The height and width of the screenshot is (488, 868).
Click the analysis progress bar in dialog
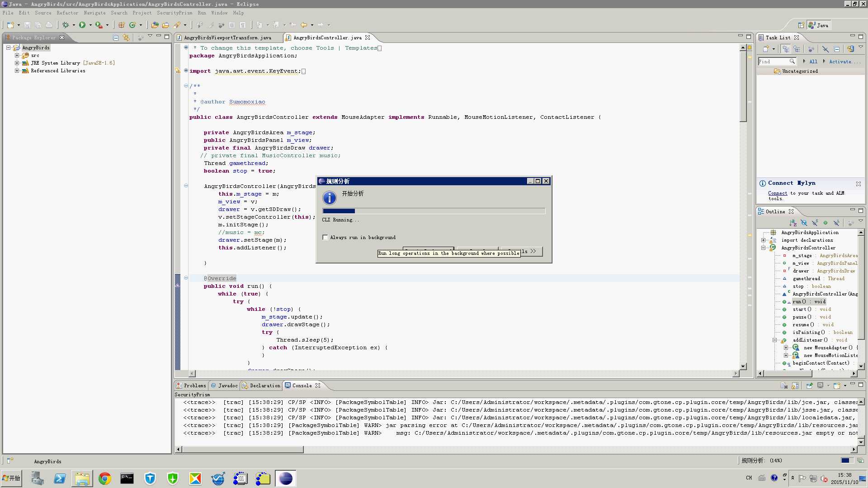tap(434, 211)
